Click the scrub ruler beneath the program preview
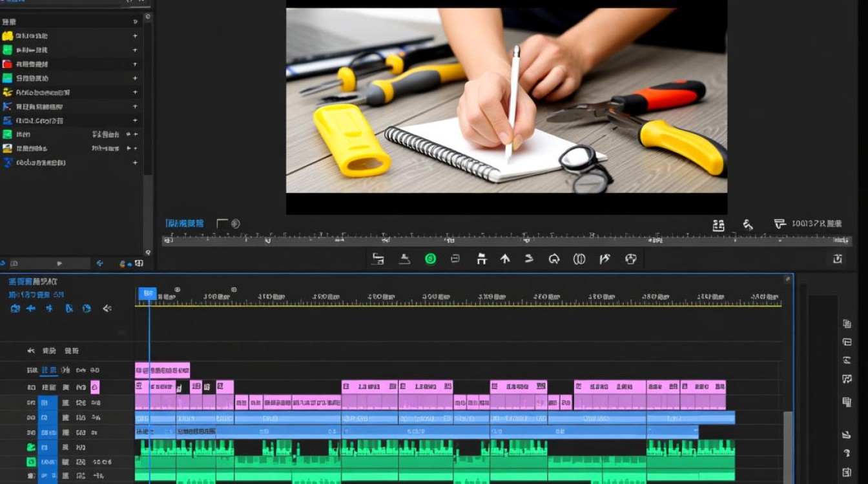The height and width of the screenshot is (484, 868). 506,239
